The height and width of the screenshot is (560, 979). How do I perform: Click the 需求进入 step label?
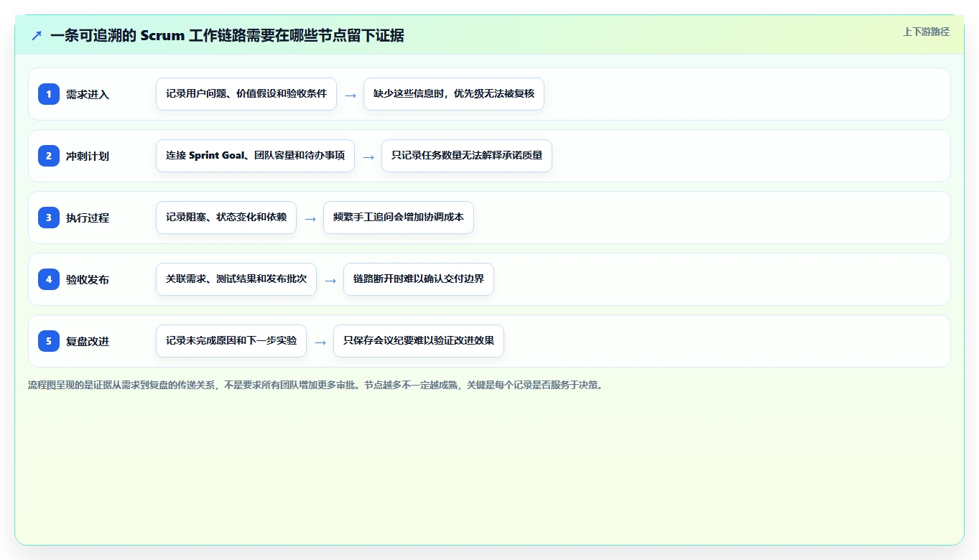point(88,94)
